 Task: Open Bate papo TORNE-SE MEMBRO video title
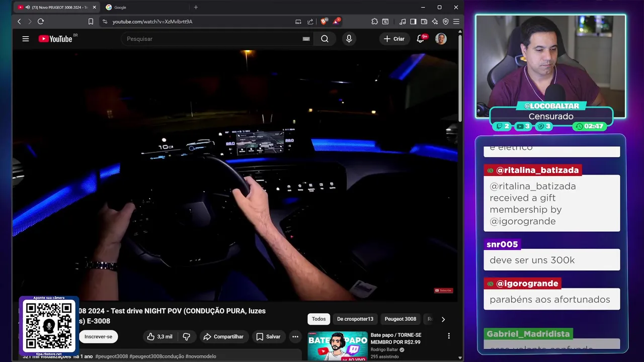tap(396, 338)
